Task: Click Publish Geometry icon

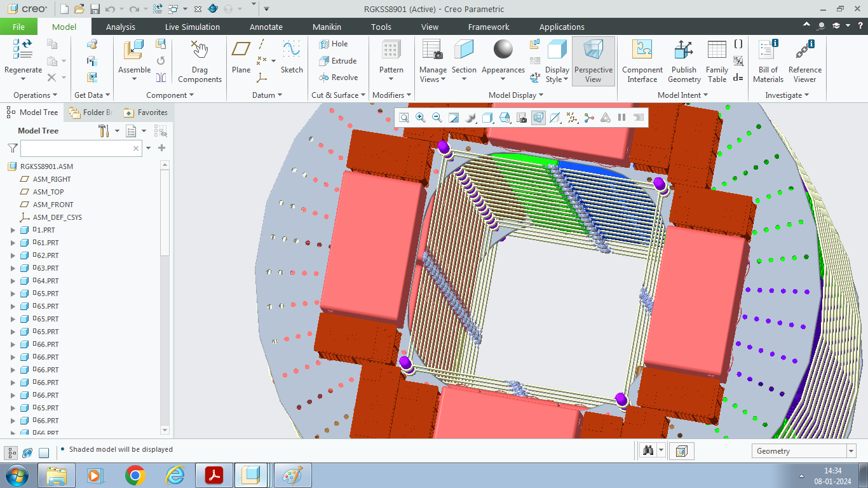Action: coord(684,50)
